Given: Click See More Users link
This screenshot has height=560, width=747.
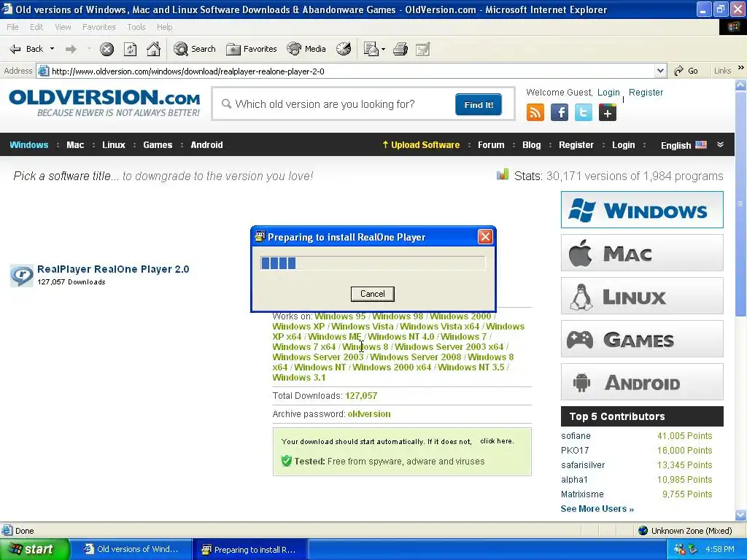Looking at the screenshot, I should [x=597, y=508].
